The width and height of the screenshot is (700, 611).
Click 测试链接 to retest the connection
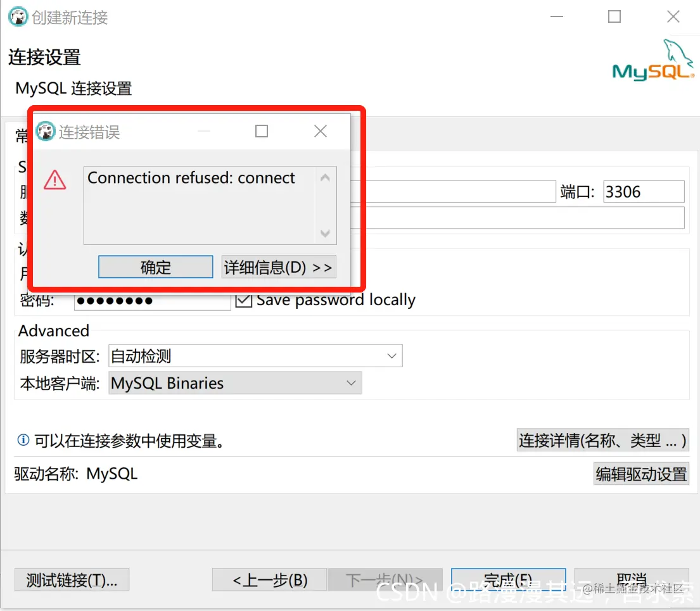[x=72, y=579]
